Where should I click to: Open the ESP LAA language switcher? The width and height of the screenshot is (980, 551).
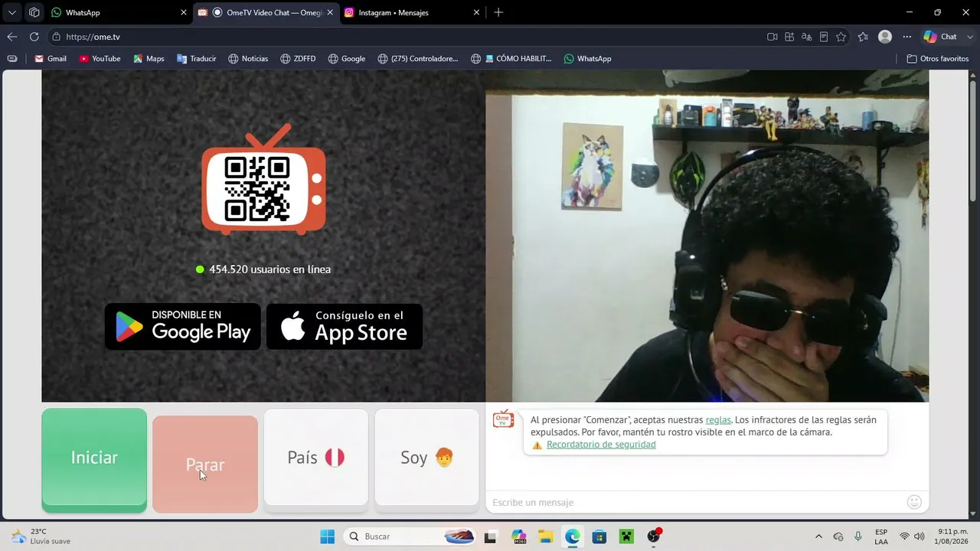[881, 536]
